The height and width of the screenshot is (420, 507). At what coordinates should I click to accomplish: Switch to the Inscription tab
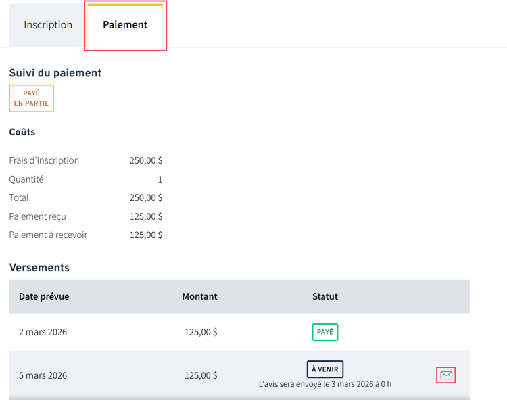[48, 25]
